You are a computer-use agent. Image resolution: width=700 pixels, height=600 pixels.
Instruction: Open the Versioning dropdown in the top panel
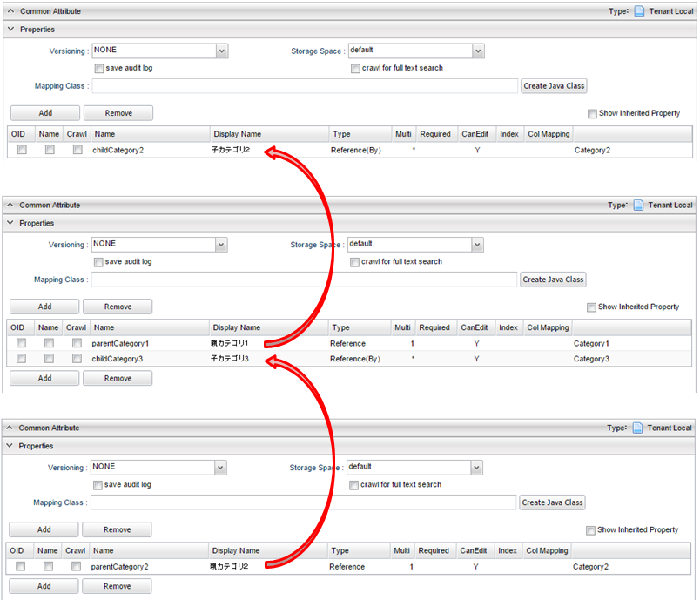(222, 51)
